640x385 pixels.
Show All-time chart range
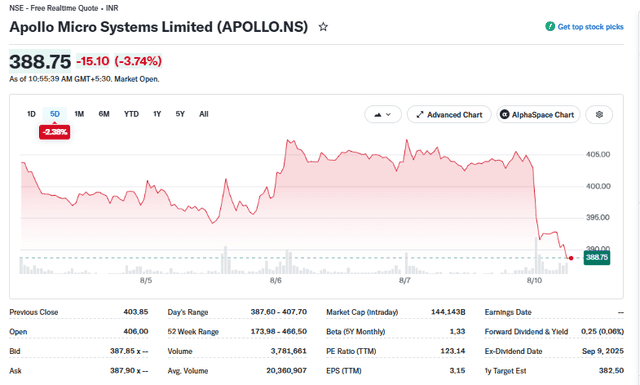(204, 114)
